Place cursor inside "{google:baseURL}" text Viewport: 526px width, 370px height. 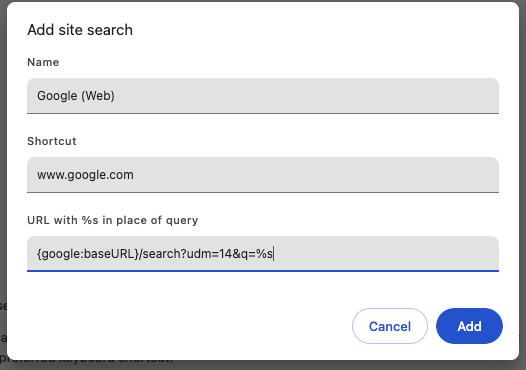(x=88, y=254)
